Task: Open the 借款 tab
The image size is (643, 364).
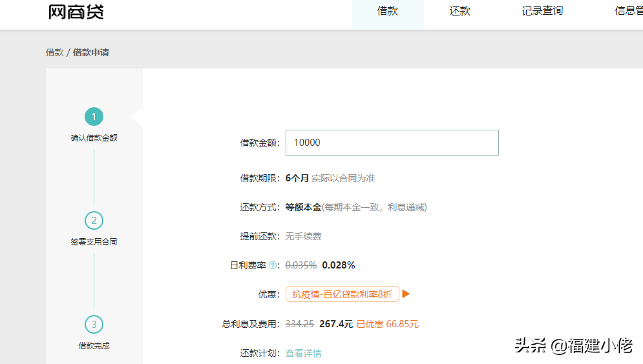Action: tap(388, 11)
